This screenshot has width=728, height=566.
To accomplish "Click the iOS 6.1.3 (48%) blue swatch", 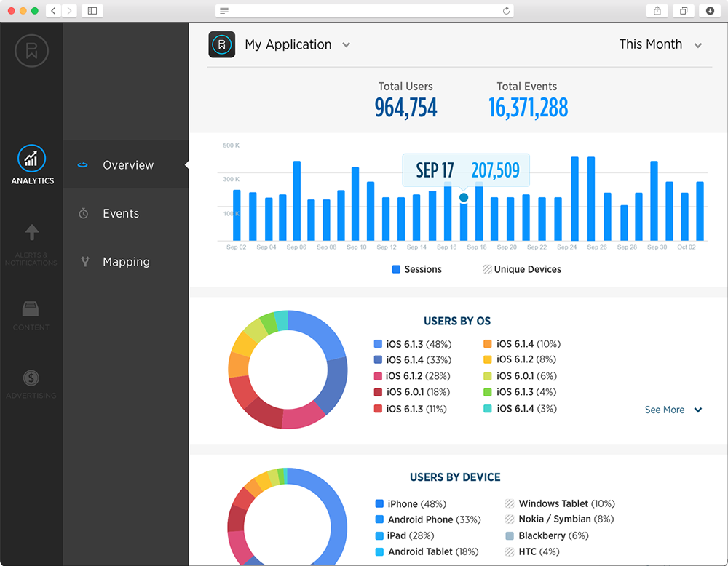I will 378,344.
